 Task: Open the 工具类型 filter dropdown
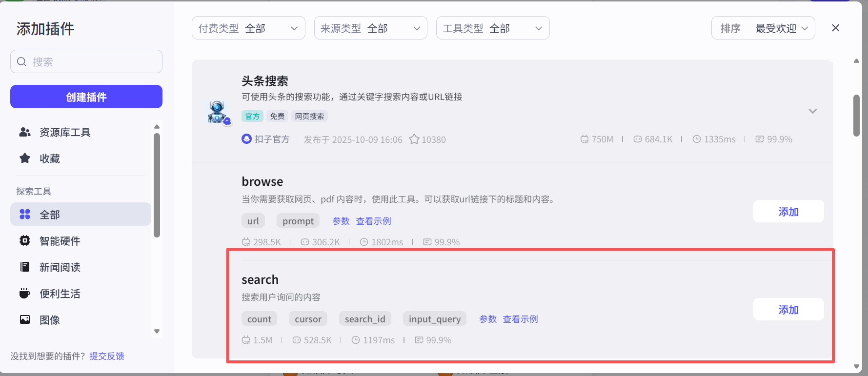[x=493, y=28]
